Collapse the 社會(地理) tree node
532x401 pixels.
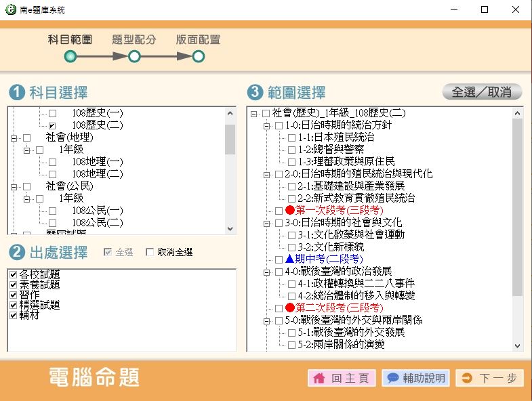pos(14,138)
